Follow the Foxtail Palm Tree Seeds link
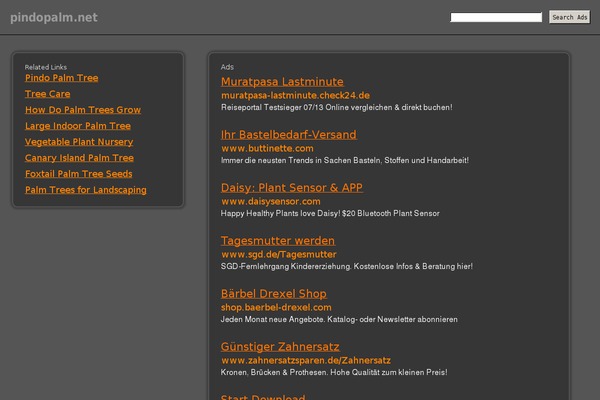The image size is (600, 400). (78, 174)
